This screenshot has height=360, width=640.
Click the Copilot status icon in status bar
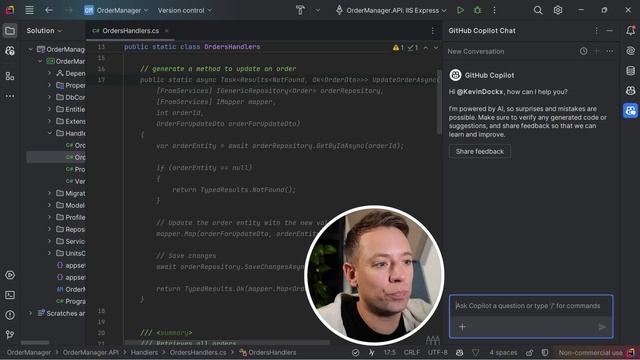coord(460,353)
